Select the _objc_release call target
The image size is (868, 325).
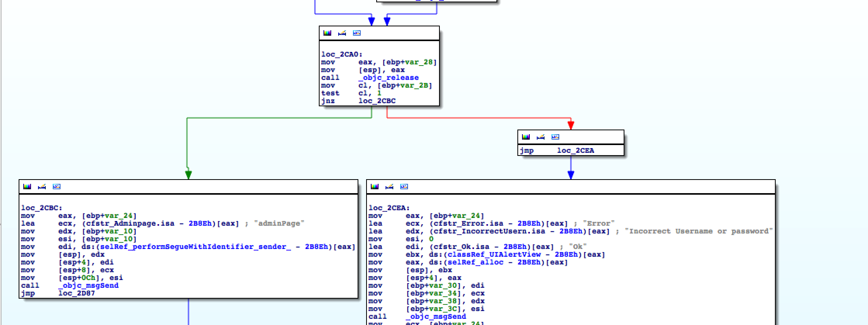pos(389,78)
